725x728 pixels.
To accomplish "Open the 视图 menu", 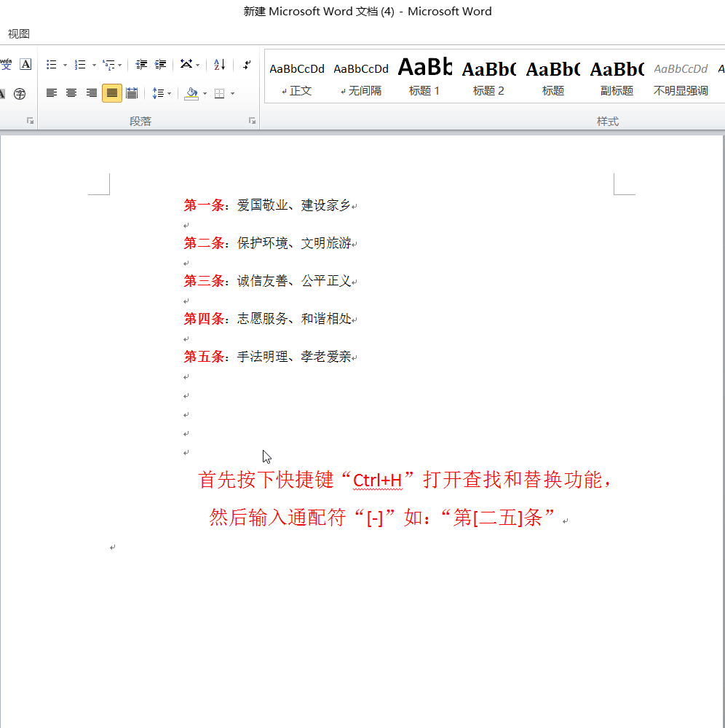I will pyautogui.click(x=17, y=33).
